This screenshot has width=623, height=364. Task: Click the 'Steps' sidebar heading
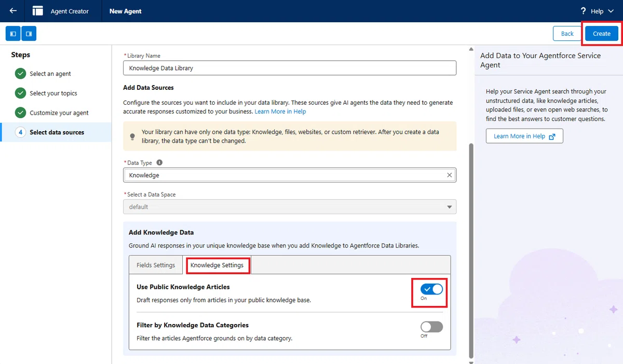click(x=21, y=55)
